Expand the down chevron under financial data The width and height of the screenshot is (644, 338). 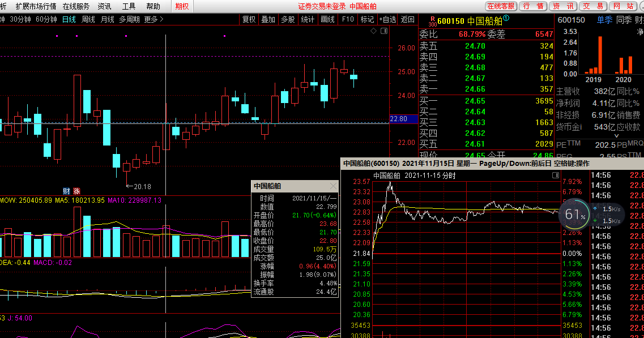coord(616,135)
